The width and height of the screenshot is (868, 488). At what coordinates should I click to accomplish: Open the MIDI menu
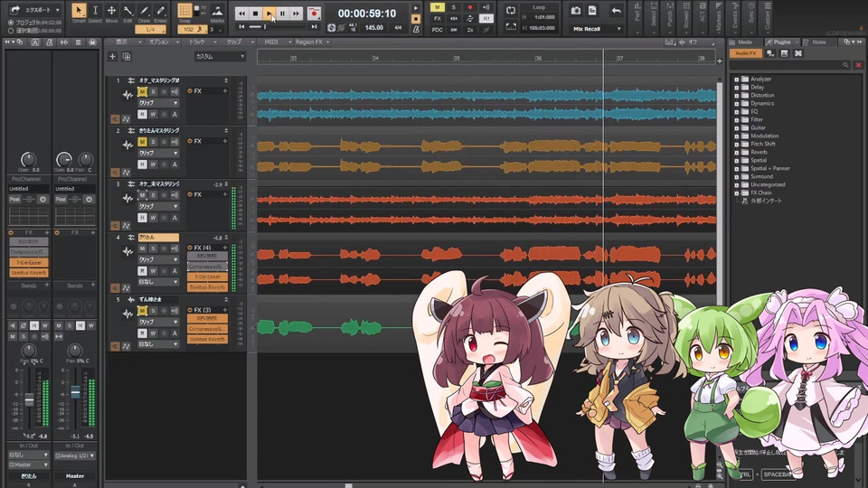click(275, 42)
